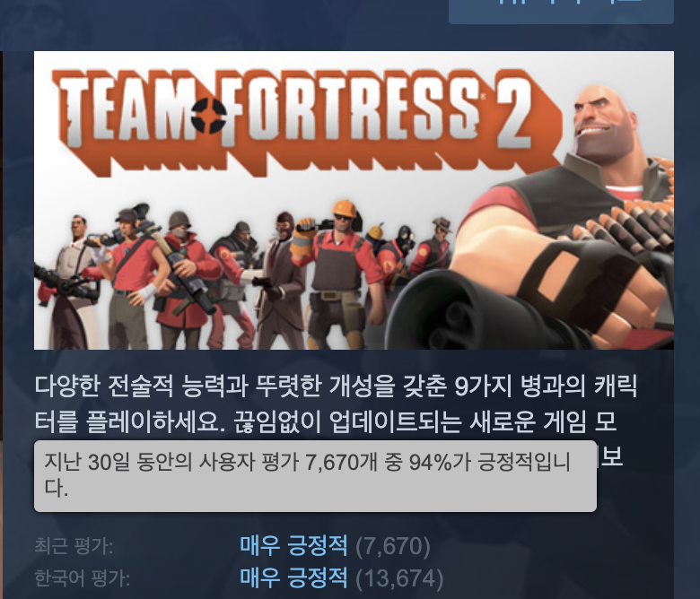
Task: Open recent reviews '매우 긍정적' link
Action: tap(293, 545)
